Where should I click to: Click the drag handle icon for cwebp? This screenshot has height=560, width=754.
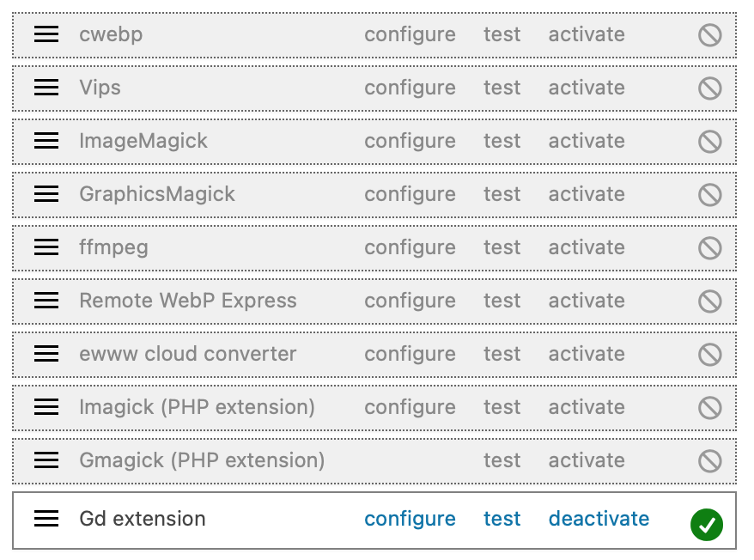[x=46, y=34]
